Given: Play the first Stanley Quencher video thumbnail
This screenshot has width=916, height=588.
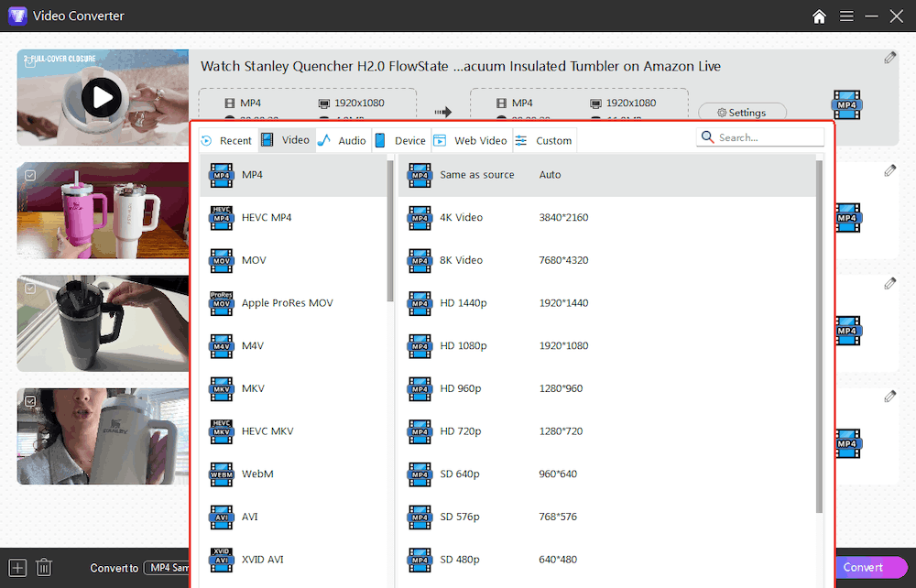Looking at the screenshot, I should click(x=102, y=97).
